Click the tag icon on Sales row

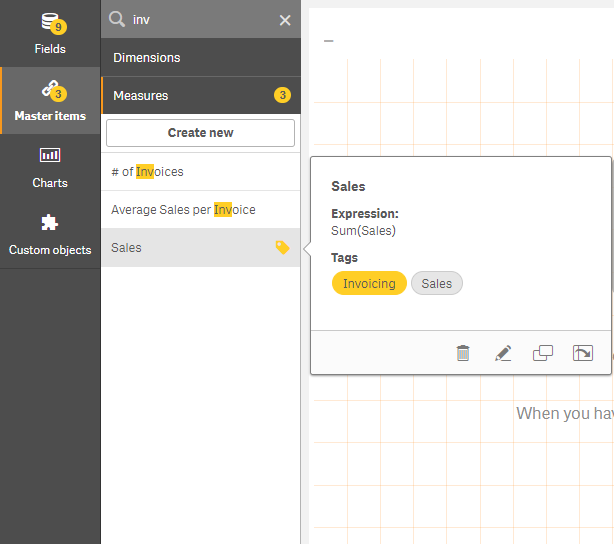(x=282, y=248)
